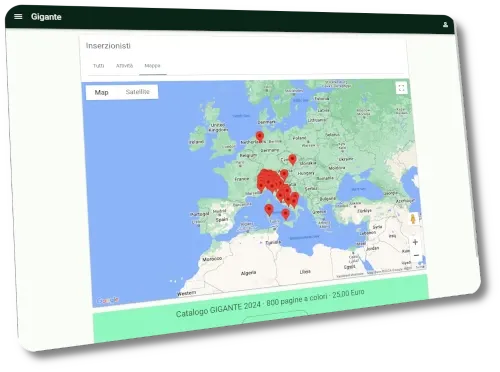
Task: Select the Belgium label on map
Action: (248, 156)
